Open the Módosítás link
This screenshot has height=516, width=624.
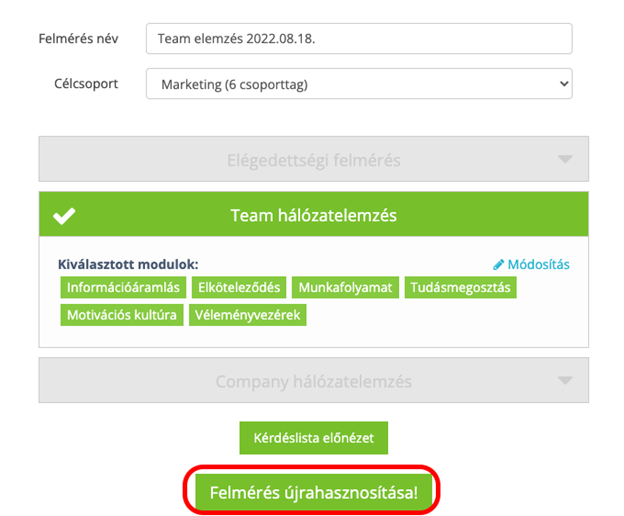[538, 265]
